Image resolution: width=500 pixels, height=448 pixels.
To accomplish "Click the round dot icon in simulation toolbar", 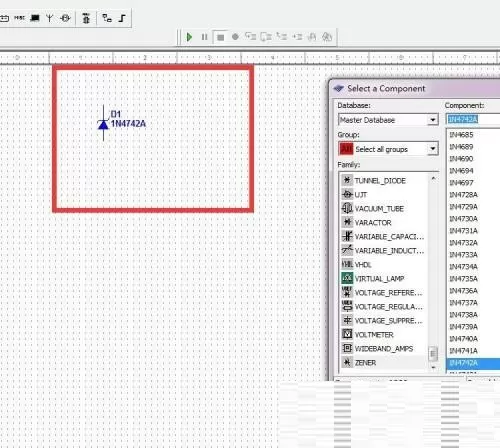I will tap(235, 37).
